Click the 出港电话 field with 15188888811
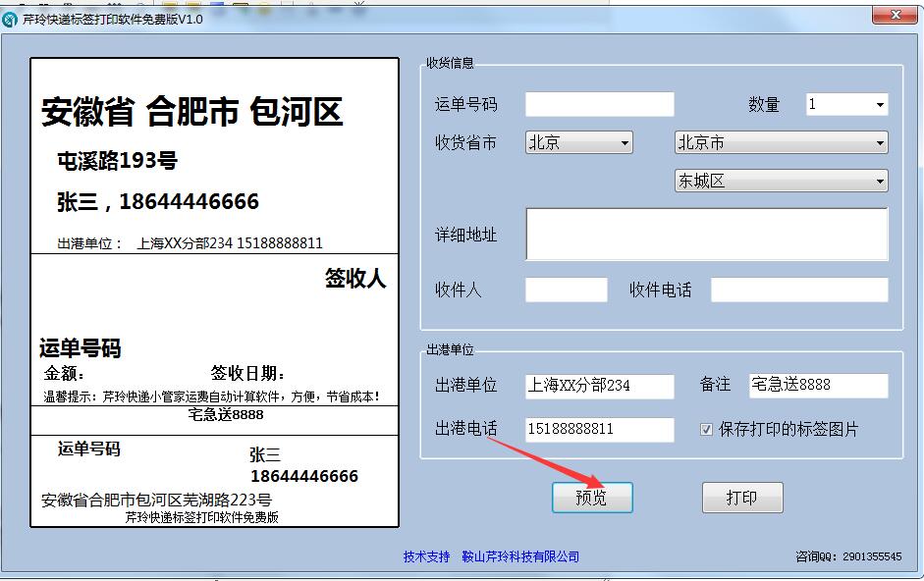This screenshot has height=581, width=924. coord(599,430)
